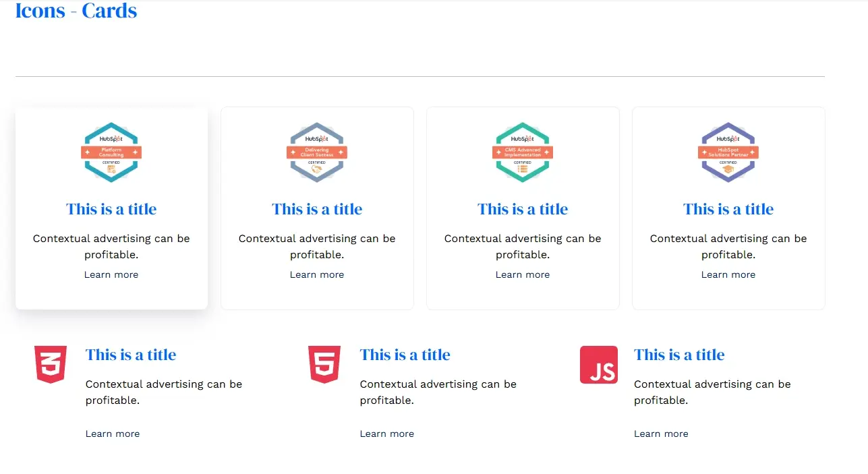This screenshot has height=474, width=868.
Task: Select the CMS Advanced Implementation badge
Action: 523,152
